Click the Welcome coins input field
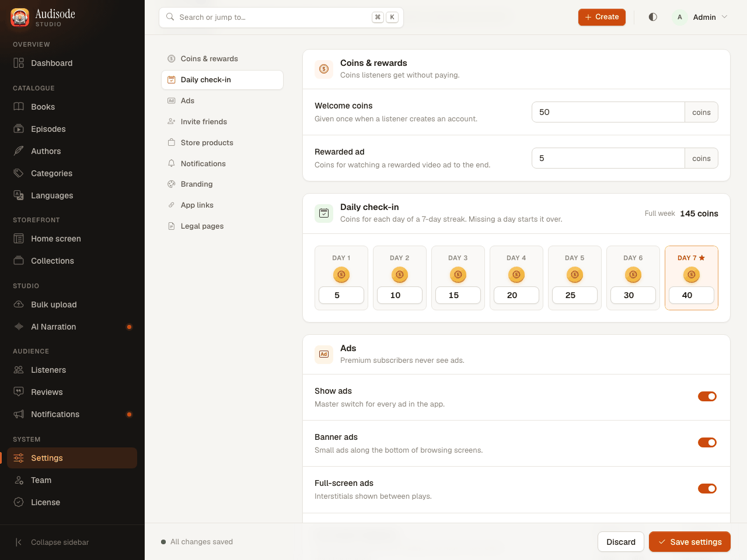The height and width of the screenshot is (560, 747). (x=608, y=112)
